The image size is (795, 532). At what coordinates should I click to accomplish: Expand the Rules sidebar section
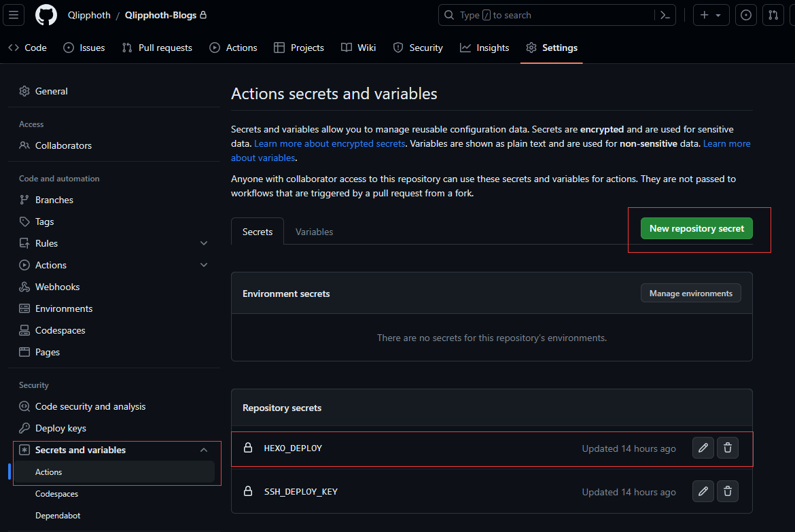pos(204,243)
